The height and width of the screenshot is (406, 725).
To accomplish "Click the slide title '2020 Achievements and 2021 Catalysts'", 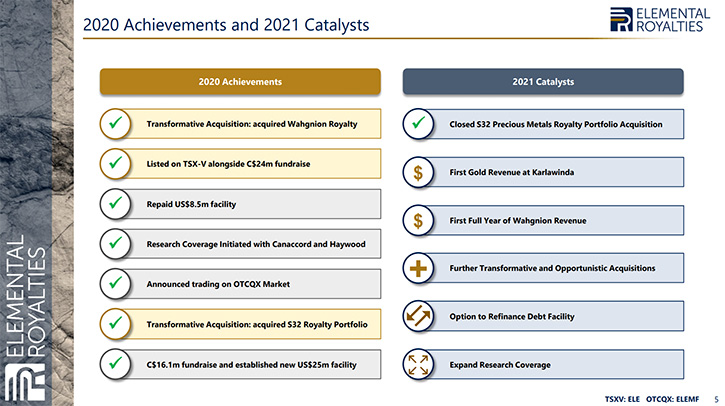I will point(226,25).
